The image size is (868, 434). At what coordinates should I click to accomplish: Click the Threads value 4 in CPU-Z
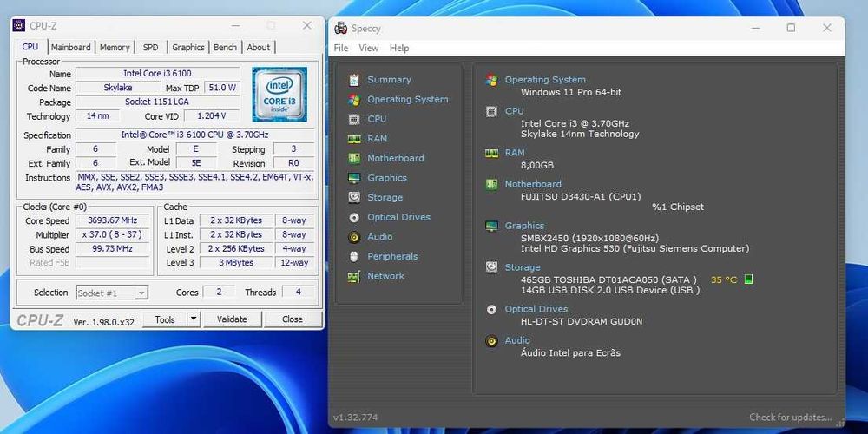coord(298,292)
